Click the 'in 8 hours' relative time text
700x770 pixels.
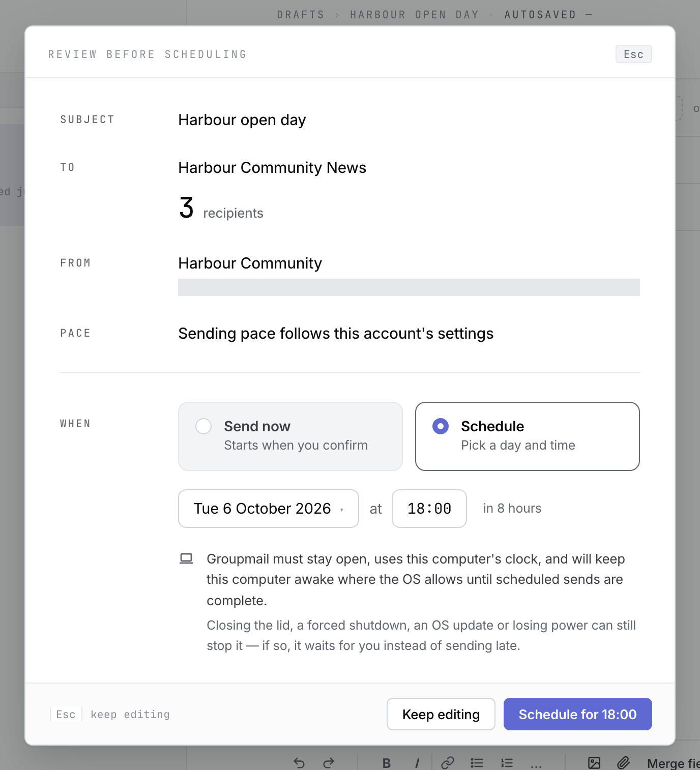pyautogui.click(x=512, y=509)
